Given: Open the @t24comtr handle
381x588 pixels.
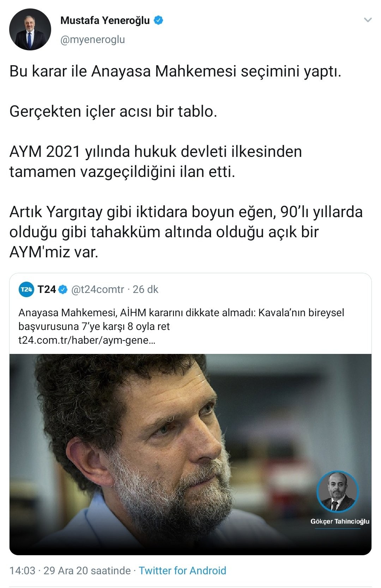Looking at the screenshot, I should (x=98, y=290).
